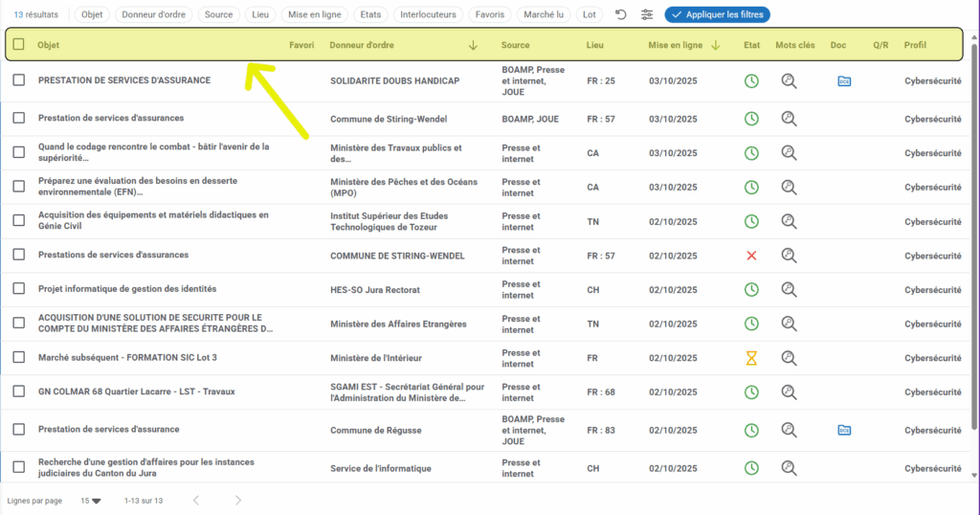980x515 pixels.
Task: Toggle the select-all checkbox in header
Action: point(18,45)
